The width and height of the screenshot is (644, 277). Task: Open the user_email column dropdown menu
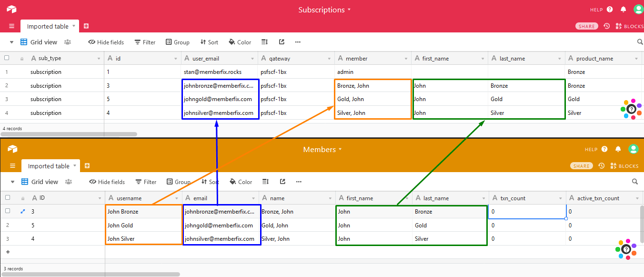(253, 59)
